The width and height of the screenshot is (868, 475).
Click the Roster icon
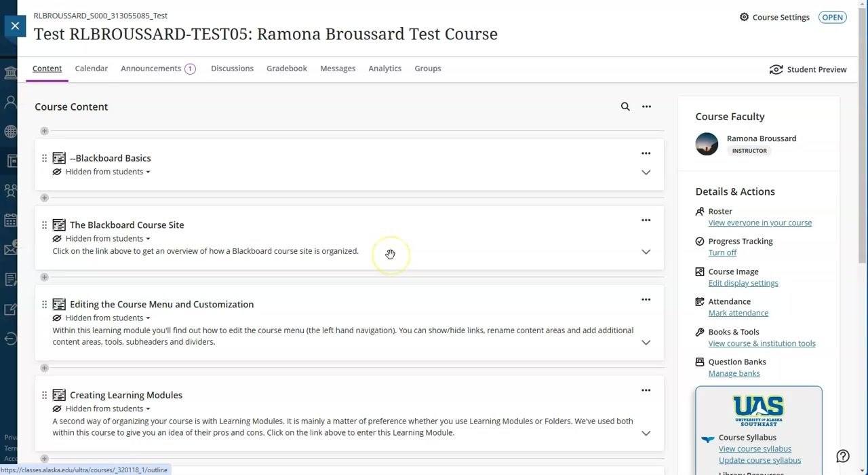click(700, 211)
